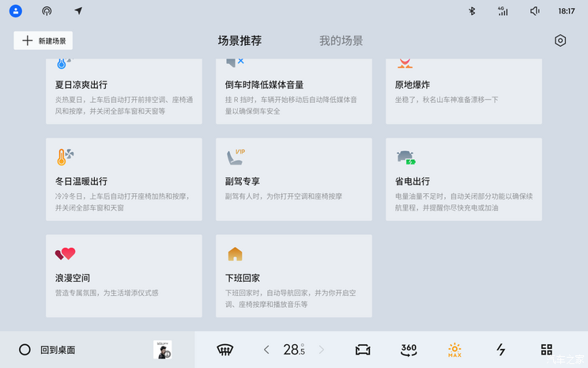This screenshot has height=368, width=588.
Task: Open the 倒车时降低媒体音量 scene card
Action: (294, 91)
